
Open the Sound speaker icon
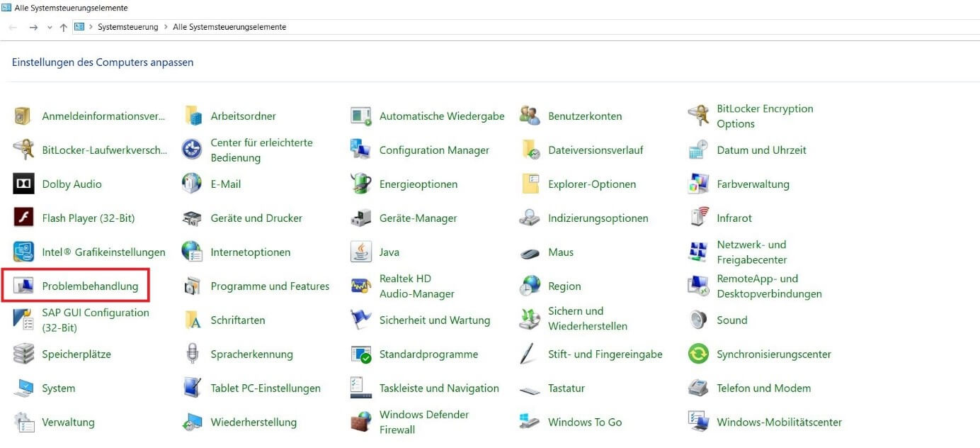click(x=698, y=320)
